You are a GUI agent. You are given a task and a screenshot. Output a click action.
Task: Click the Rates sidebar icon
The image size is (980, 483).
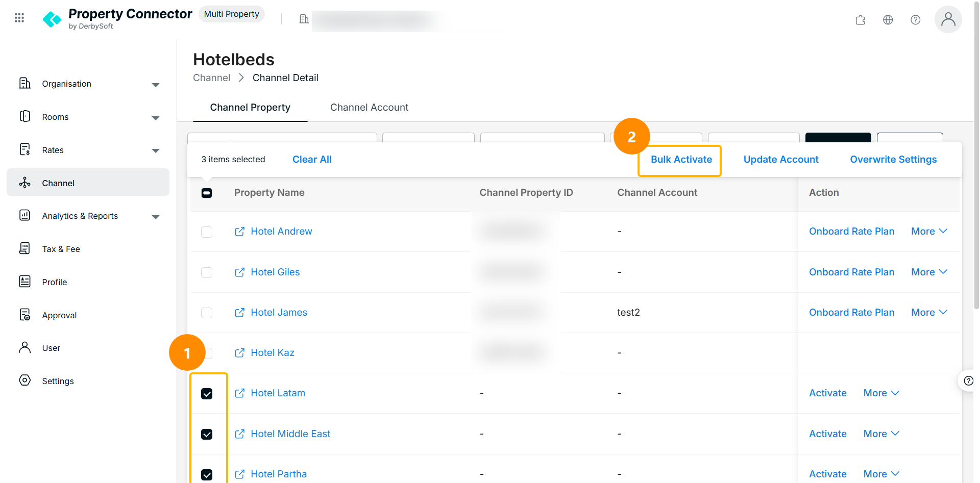tap(24, 149)
